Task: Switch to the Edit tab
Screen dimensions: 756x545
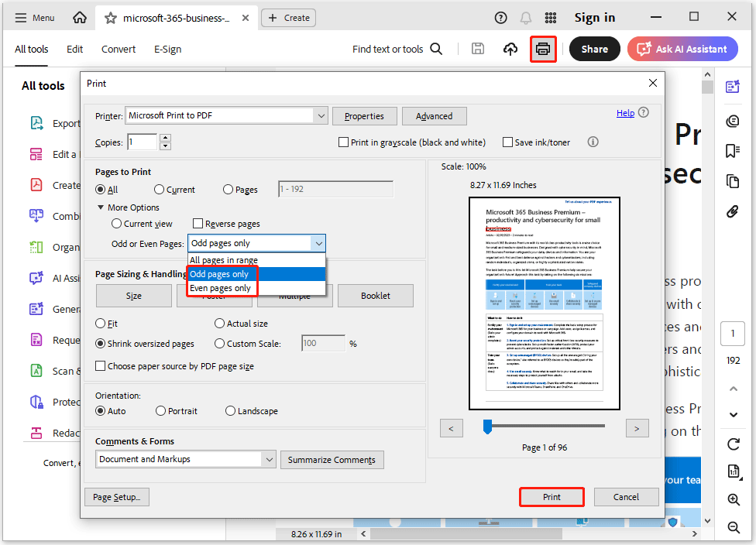Action: pyautogui.click(x=74, y=49)
